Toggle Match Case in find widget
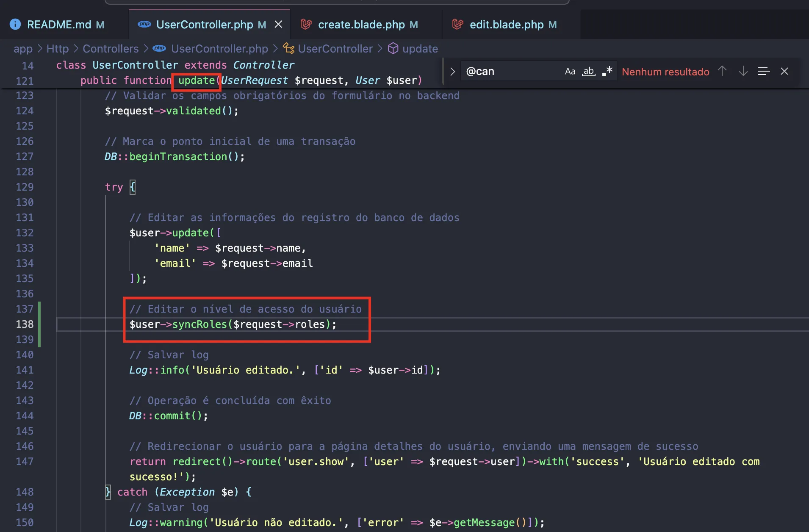The width and height of the screenshot is (809, 532). (570, 72)
